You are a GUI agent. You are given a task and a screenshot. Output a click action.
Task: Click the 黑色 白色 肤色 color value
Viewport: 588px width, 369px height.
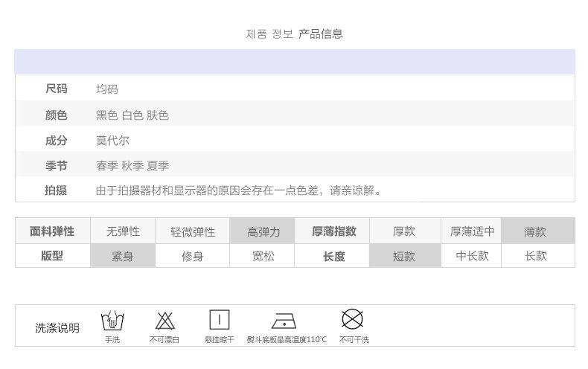point(132,115)
